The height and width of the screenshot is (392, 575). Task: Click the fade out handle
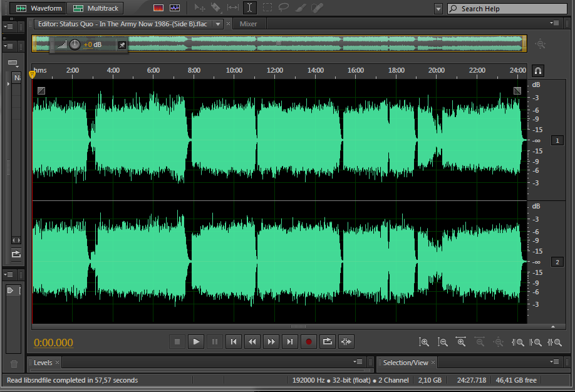517,91
